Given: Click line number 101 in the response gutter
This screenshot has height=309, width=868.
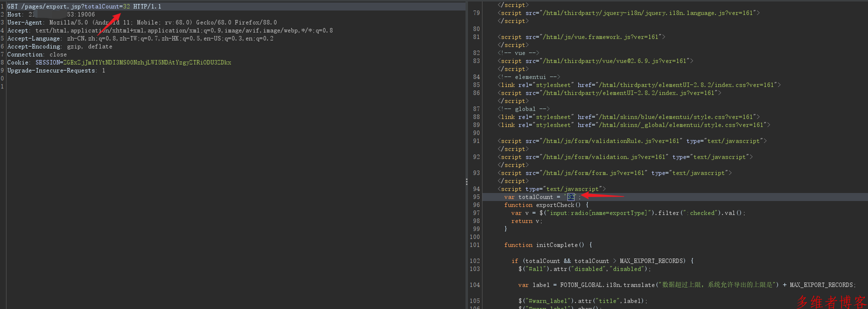Looking at the screenshot, I should click(475, 245).
